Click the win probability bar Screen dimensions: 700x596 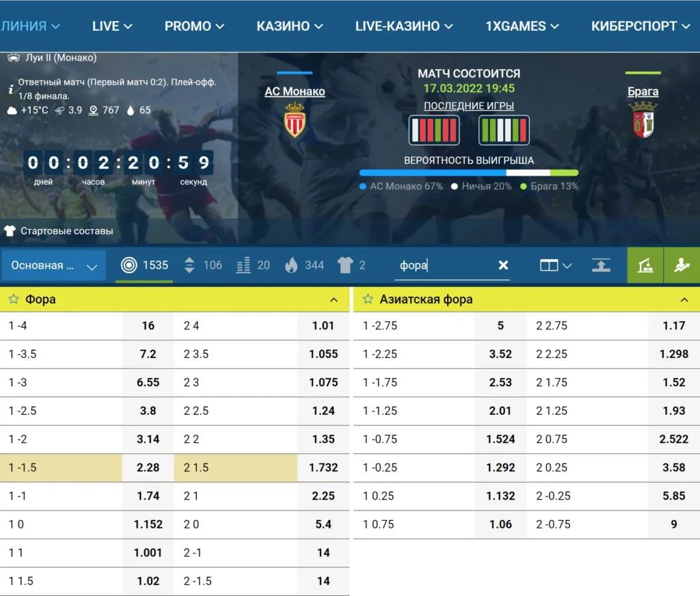469,173
